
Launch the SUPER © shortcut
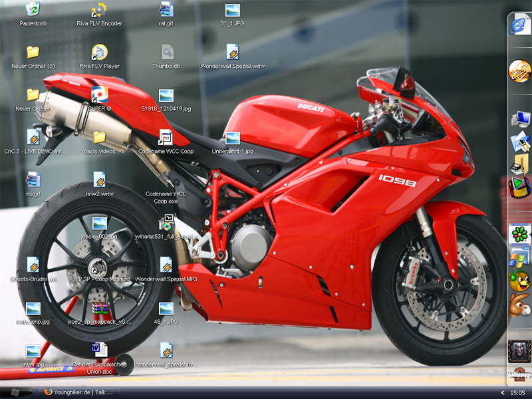pos(99,94)
